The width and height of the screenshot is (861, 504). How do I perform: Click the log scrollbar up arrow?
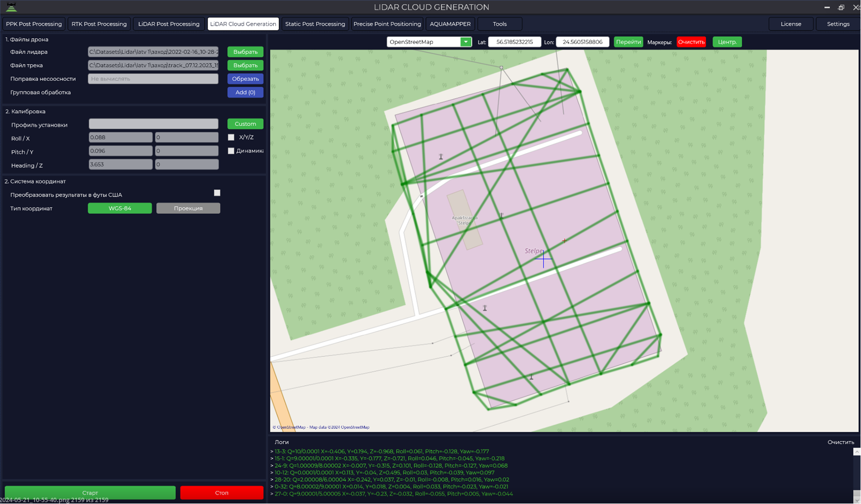[x=857, y=452]
